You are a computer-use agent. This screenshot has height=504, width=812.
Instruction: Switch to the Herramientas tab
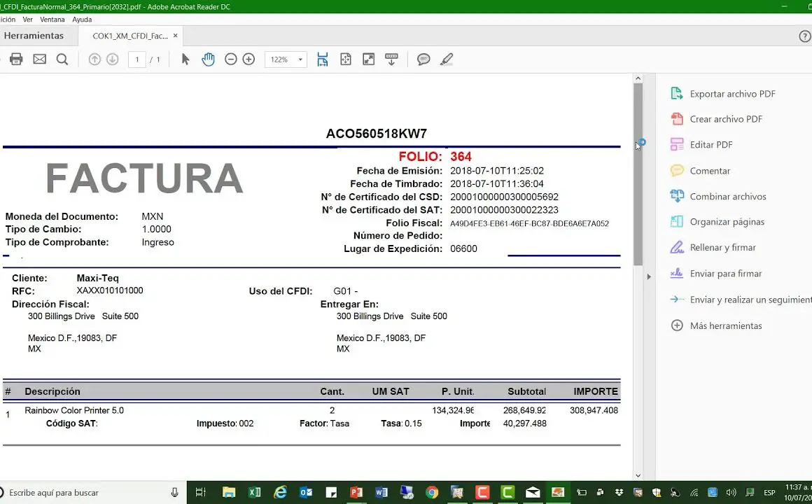[34, 36]
